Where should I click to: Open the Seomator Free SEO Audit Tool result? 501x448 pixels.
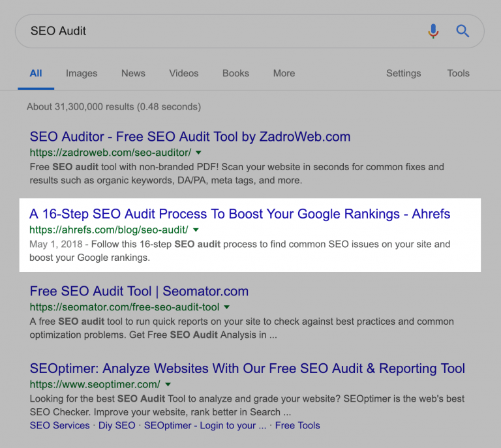139,291
